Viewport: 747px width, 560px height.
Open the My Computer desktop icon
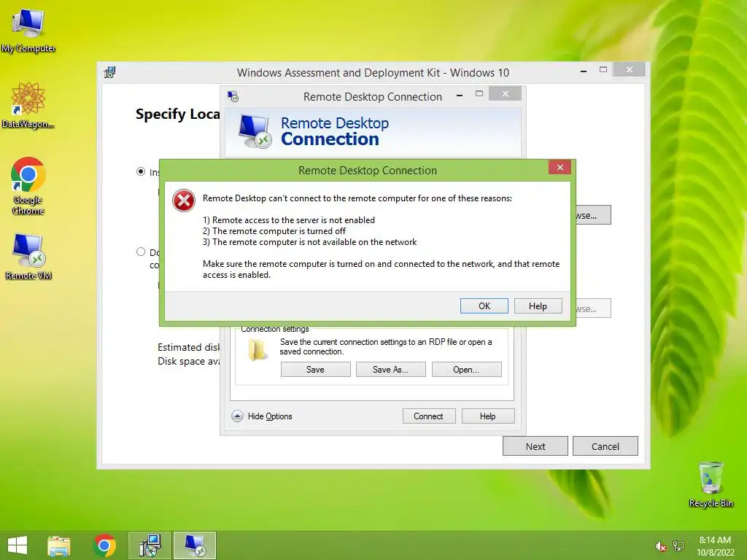tap(28, 30)
